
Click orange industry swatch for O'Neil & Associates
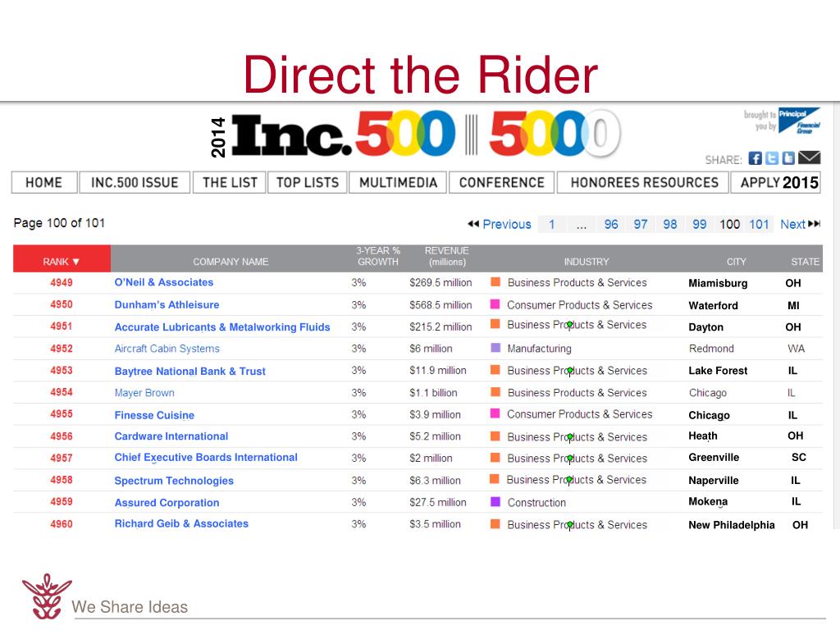[495, 282]
